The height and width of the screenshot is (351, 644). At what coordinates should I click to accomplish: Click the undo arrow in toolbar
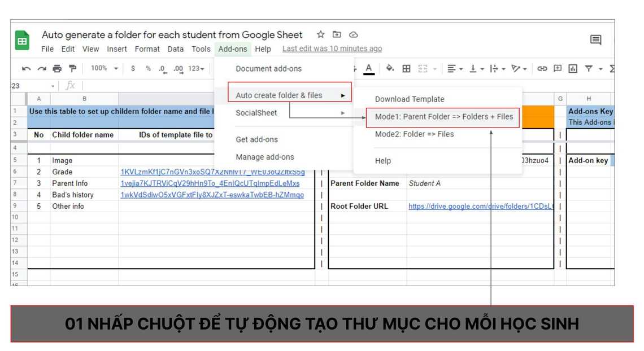click(x=26, y=69)
